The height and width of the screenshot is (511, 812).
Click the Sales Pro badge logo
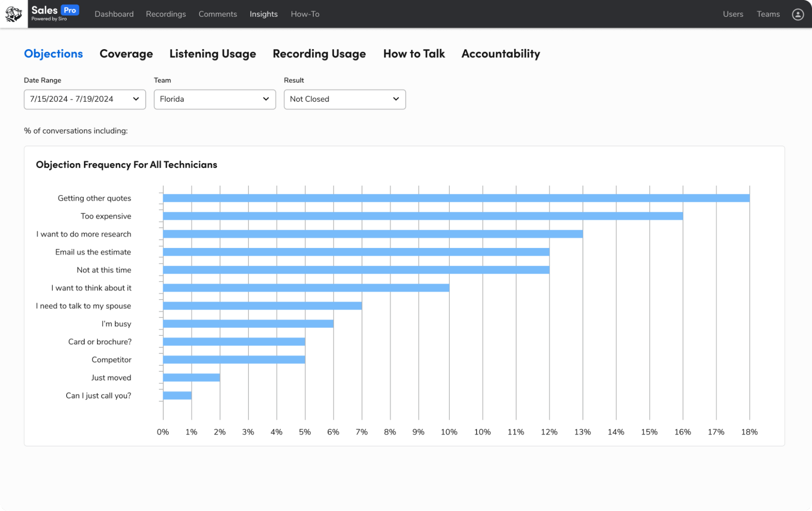[55, 13]
